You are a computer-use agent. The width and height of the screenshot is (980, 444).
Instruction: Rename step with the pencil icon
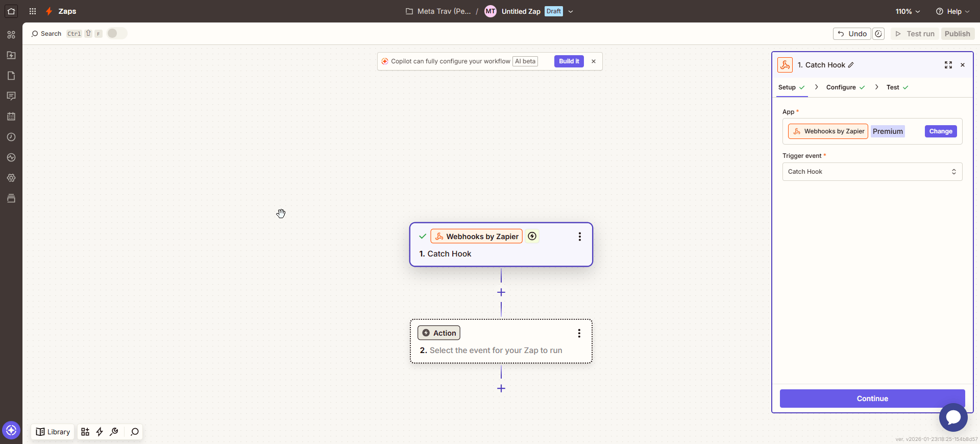point(851,65)
